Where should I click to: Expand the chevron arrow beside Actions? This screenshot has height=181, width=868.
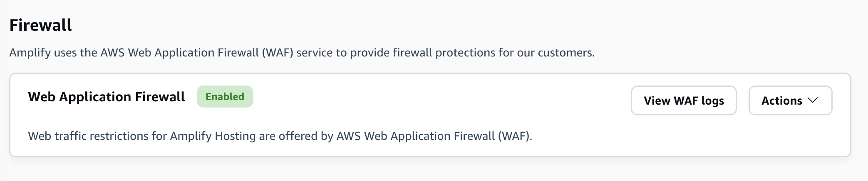click(x=812, y=100)
